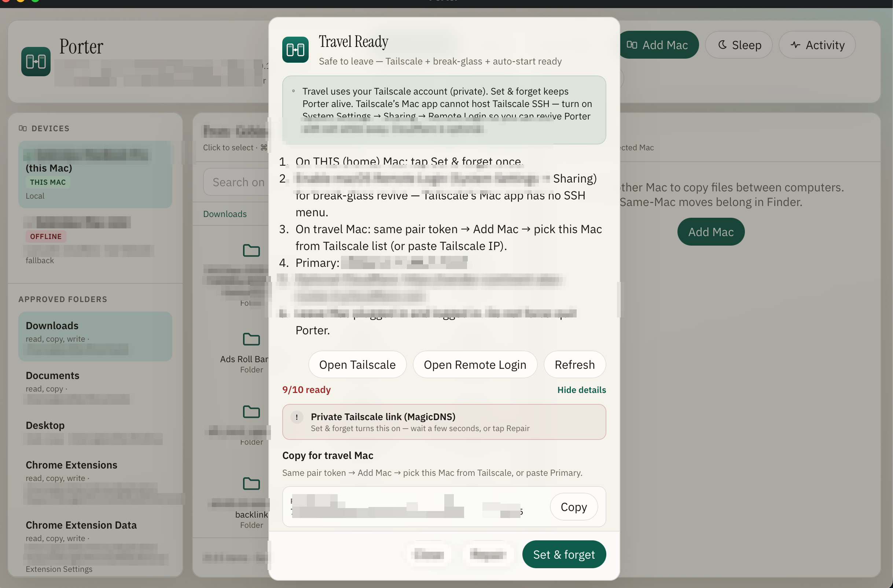Select the Documents approved folder
The image size is (893, 588).
[x=95, y=386]
